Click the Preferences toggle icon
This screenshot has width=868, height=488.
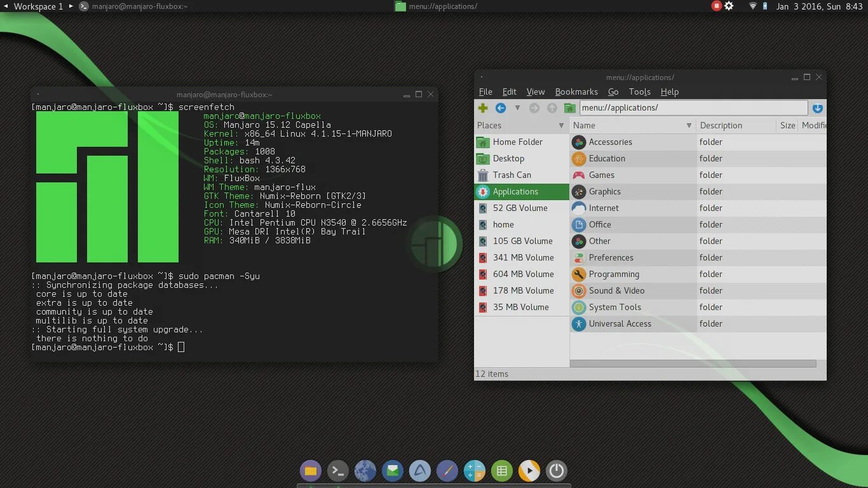[578, 257]
